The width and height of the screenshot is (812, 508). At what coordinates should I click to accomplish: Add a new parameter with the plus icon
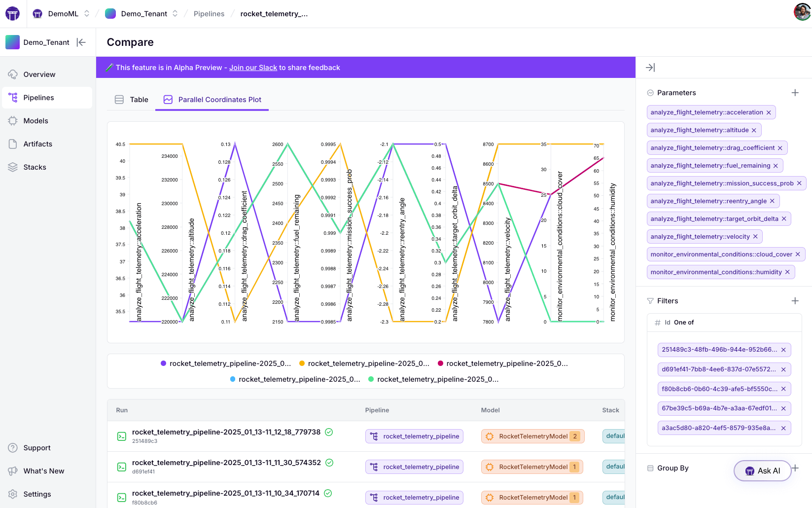point(795,92)
